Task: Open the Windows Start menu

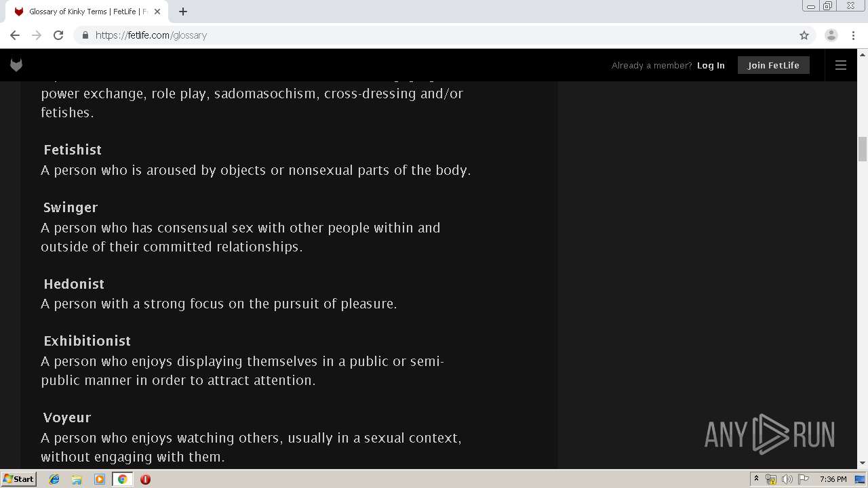Action: pyautogui.click(x=18, y=479)
